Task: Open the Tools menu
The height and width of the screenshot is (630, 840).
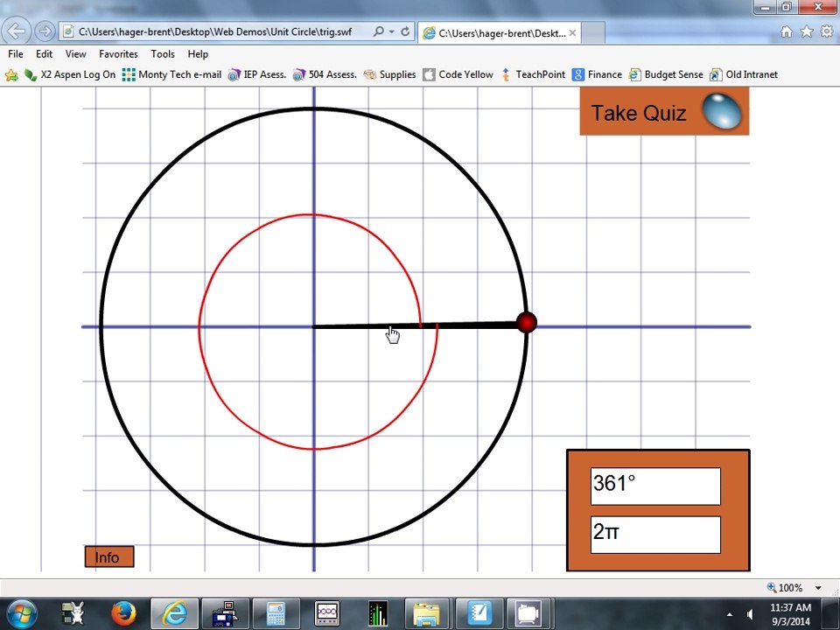Action: point(163,54)
